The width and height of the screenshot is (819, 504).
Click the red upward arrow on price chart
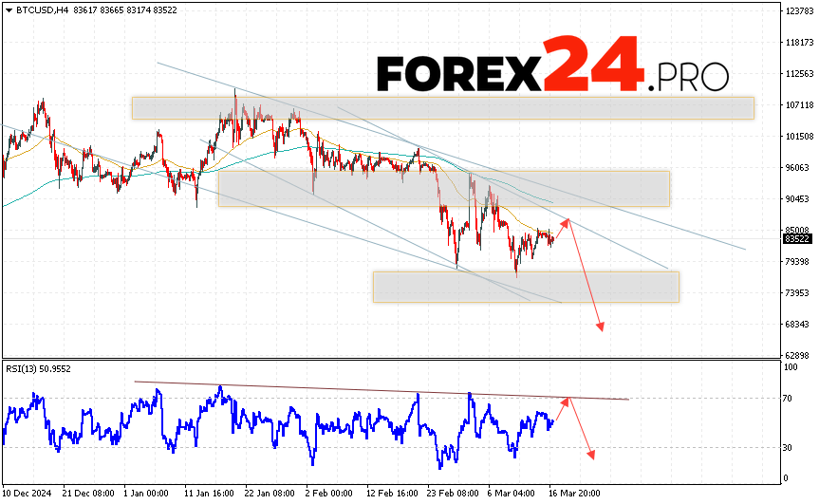tap(560, 228)
